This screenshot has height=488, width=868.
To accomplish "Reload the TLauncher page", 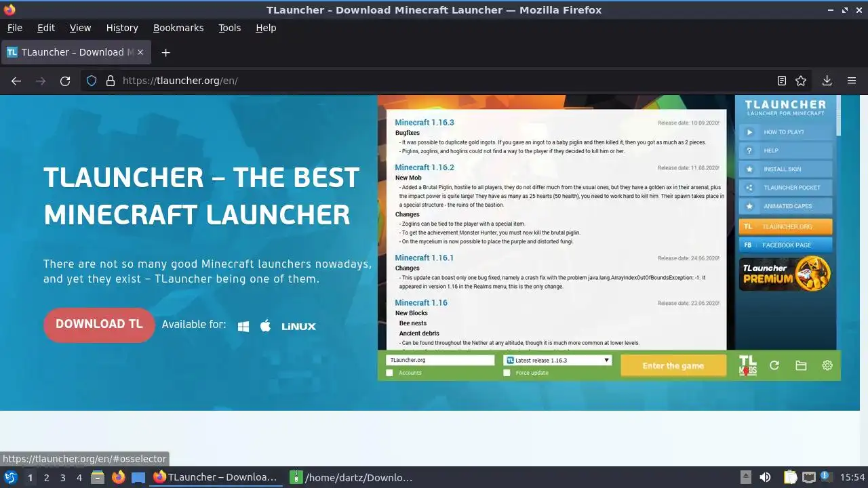I will tap(65, 81).
